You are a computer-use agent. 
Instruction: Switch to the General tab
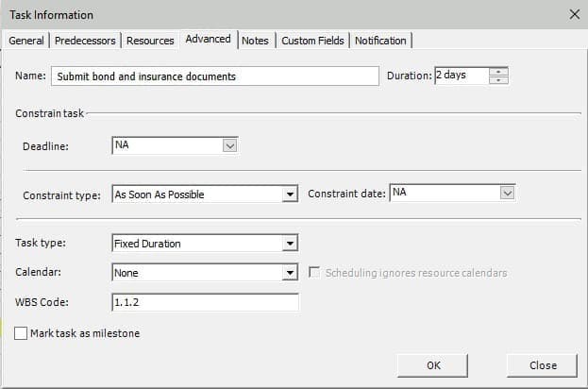(x=26, y=41)
